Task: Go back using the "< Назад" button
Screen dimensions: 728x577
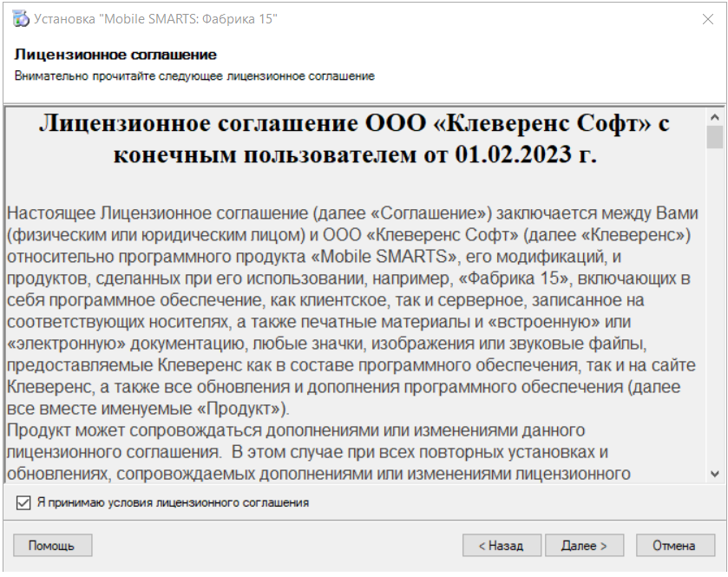Action: (502, 546)
